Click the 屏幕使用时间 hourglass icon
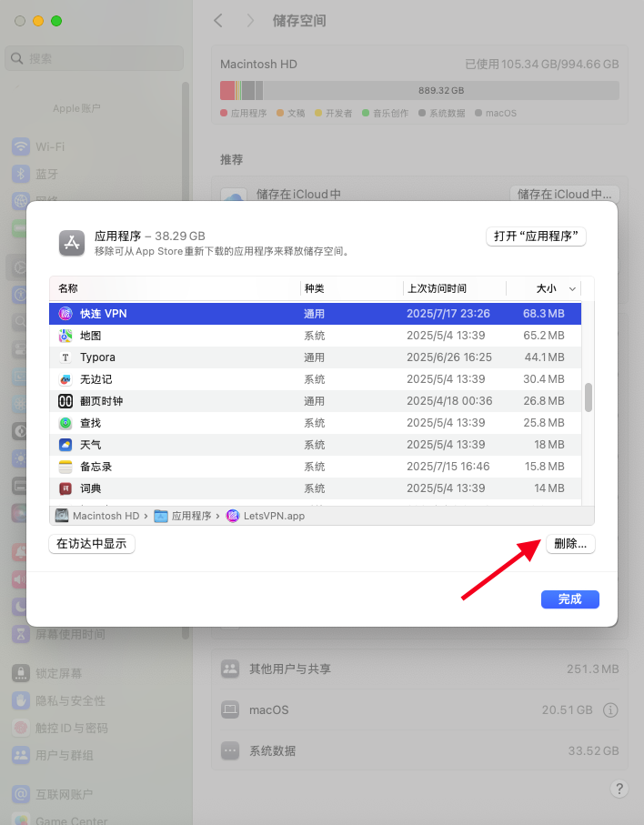The height and width of the screenshot is (825, 644). point(21,634)
